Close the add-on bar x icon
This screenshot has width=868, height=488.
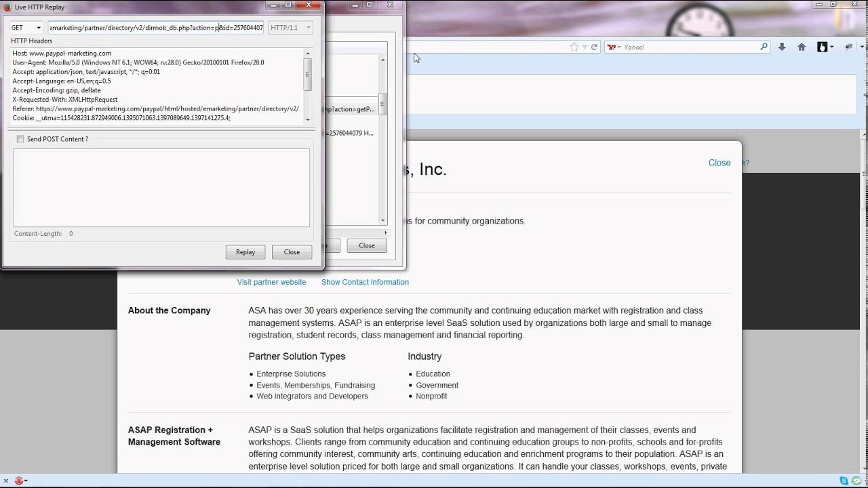click(6, 481)
